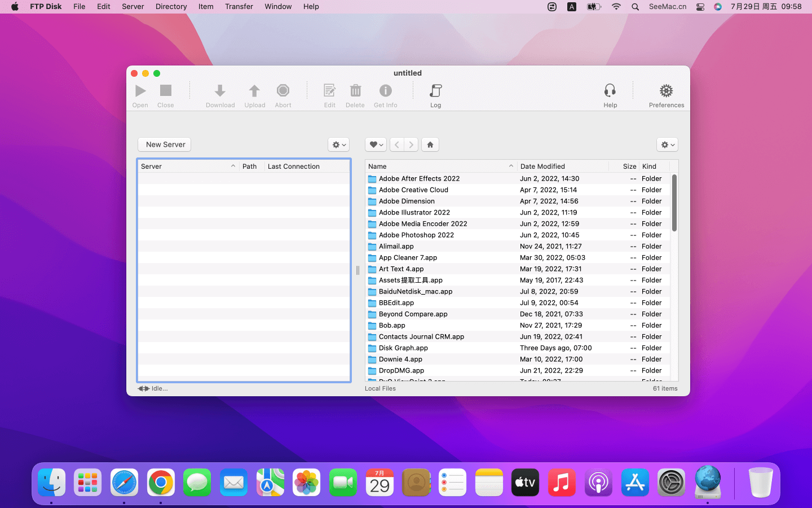Click the pane divider between lists
The width and height of the screenshot is (812, 508).
pyautogui.click(x=358, y=270)
